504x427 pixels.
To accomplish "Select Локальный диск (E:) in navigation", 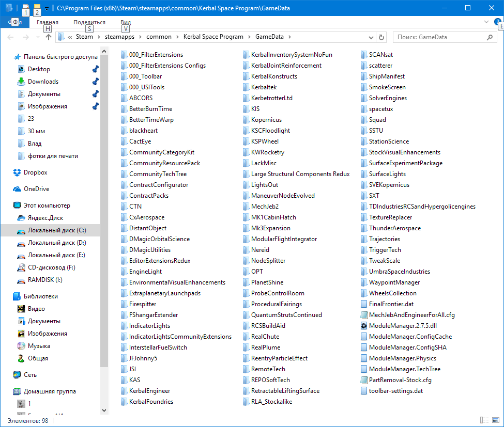I will click(x=56, y=255).
